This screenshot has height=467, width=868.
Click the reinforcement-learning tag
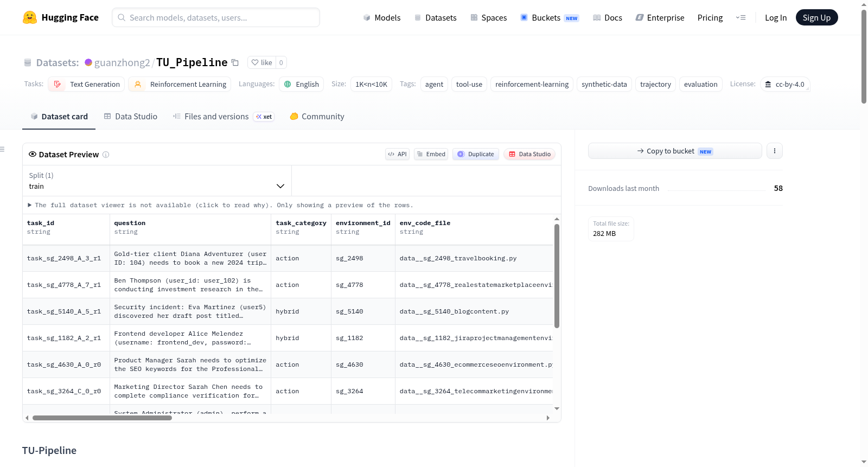click(532, 84)
